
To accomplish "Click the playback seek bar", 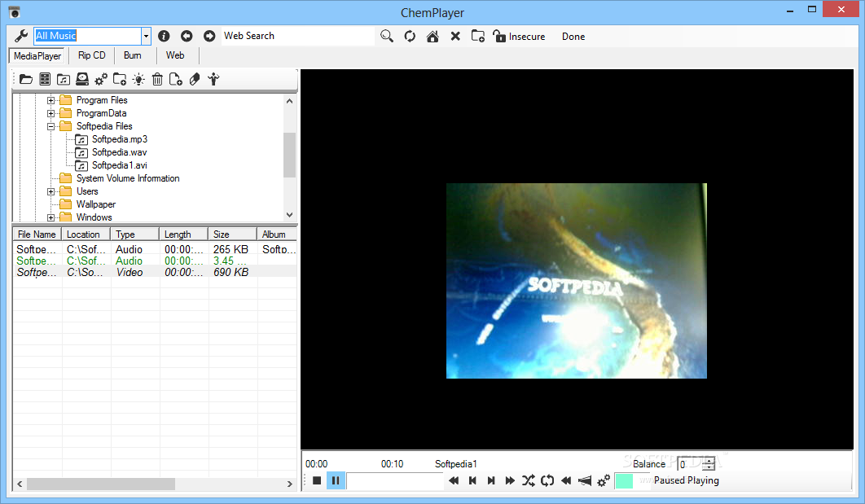I will point(395,481).
